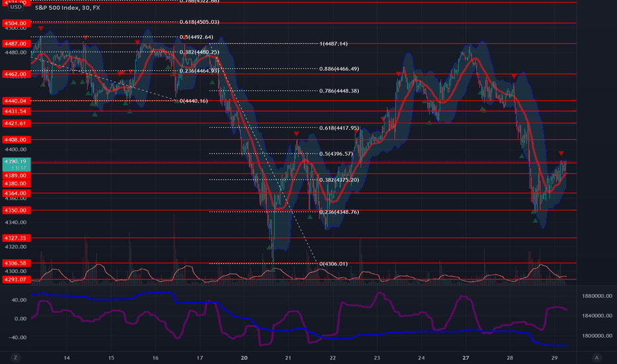This screenshot has width=617, height=364.
Task: Click date 20 on the time axis
Action: coord(244,357)
